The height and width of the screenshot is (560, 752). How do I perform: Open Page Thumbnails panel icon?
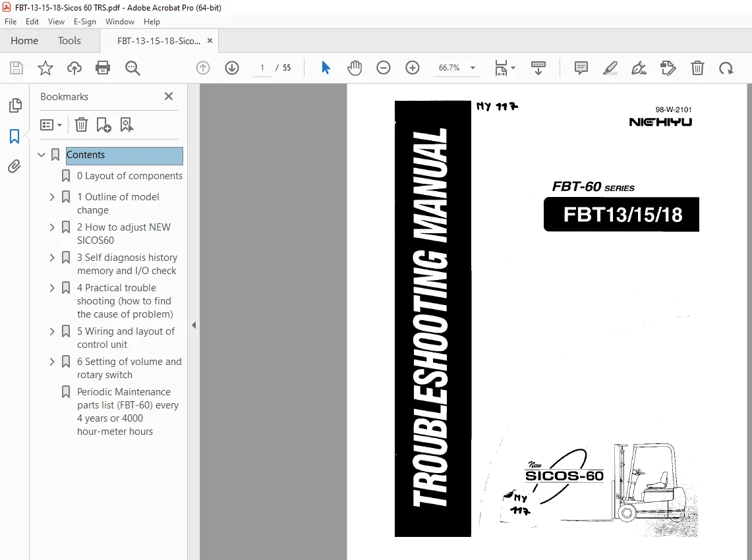tap(15, 105)
